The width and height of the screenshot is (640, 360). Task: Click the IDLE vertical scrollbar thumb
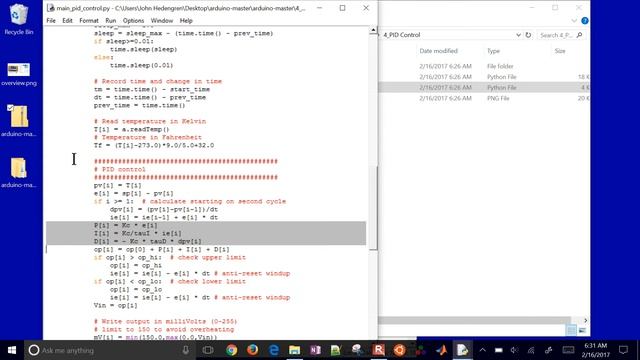coord(373,208)
